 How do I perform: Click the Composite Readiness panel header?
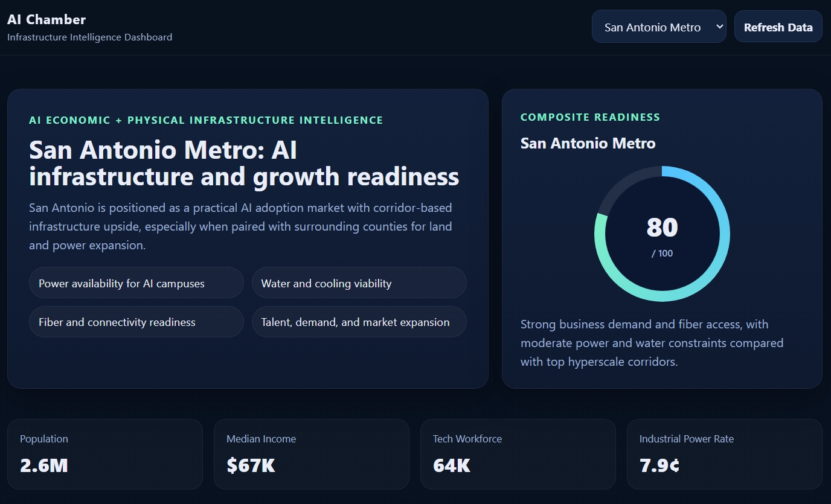coord(590,117)
